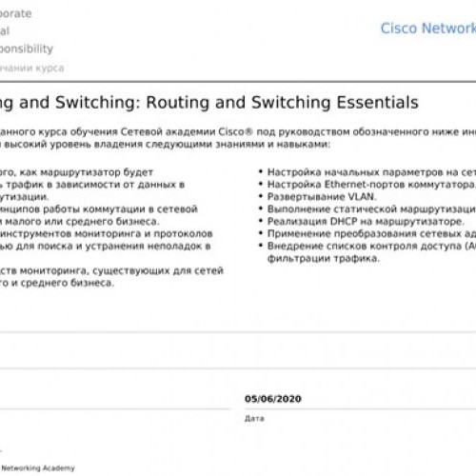Click the малого или среднего бизнеса line

pyautogui.click(x=80, y=222)
